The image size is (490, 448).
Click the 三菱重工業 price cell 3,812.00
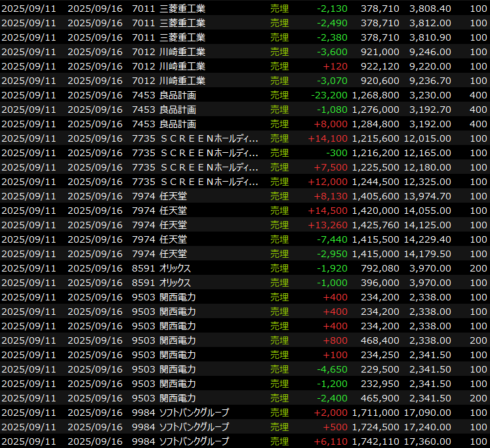(430, 23)
